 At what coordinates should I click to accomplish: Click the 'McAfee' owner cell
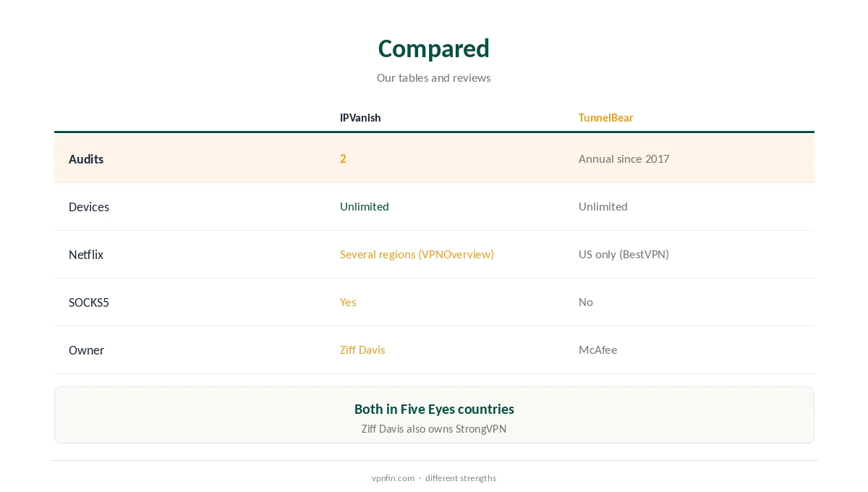point(598,349)
